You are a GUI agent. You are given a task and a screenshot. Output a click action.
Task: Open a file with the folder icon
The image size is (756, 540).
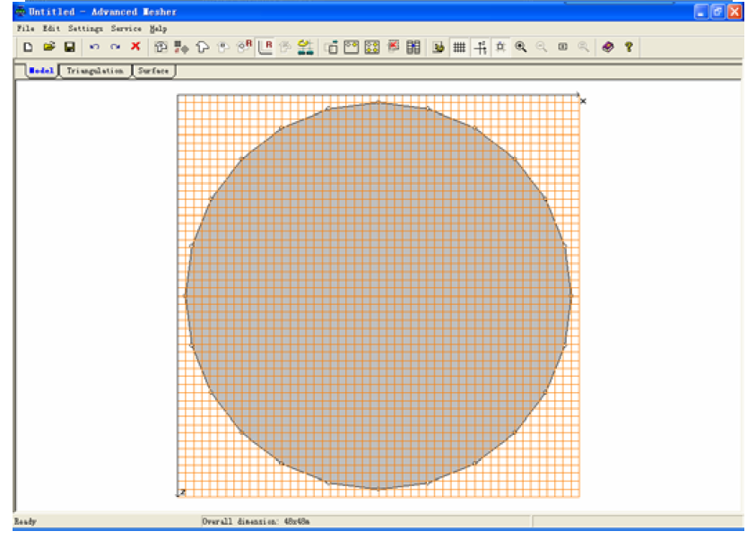click(x=48, y=47)
